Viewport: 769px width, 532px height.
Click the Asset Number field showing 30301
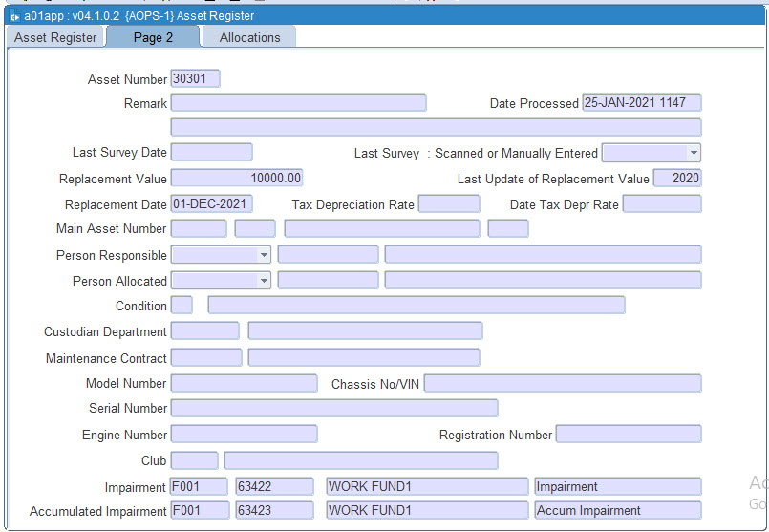tap(195, 79)
